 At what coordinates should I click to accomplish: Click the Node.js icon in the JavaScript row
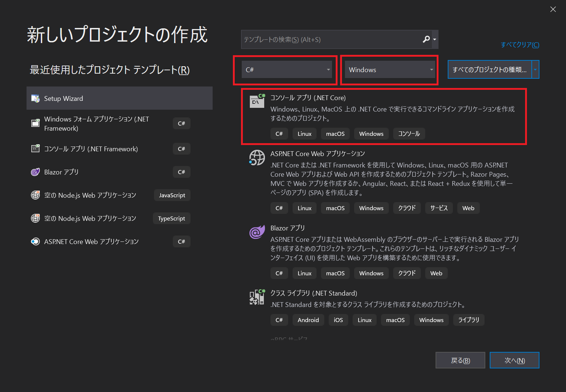[x=35, y=195]
